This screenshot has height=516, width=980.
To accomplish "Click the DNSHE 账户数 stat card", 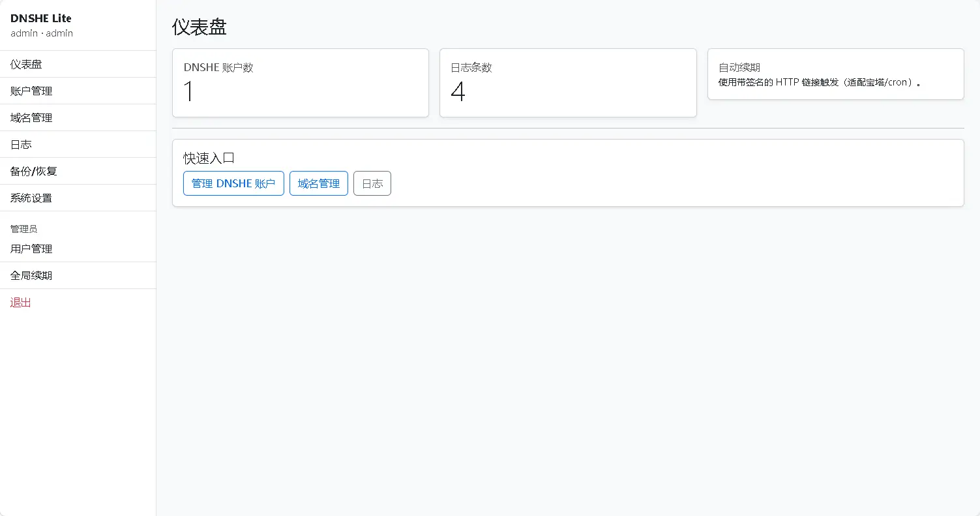I will click(x=300, y=83).
